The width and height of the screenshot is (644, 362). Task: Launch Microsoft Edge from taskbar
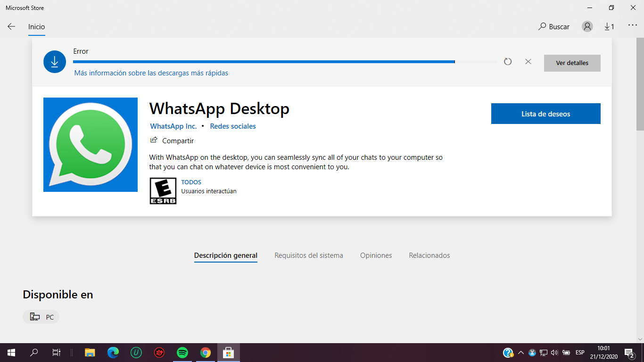click(113, 353)
